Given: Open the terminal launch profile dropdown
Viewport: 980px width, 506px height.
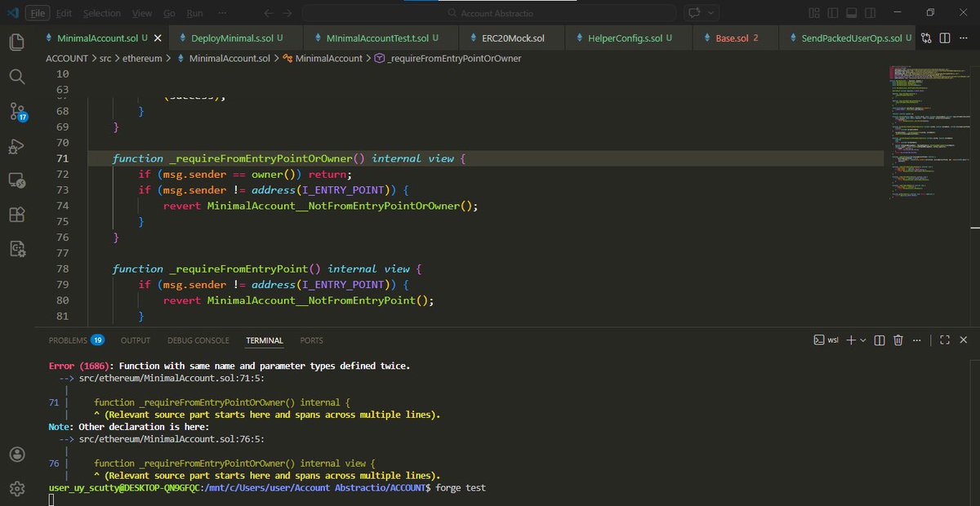Looking at the screenshot, I should (862, 340).
